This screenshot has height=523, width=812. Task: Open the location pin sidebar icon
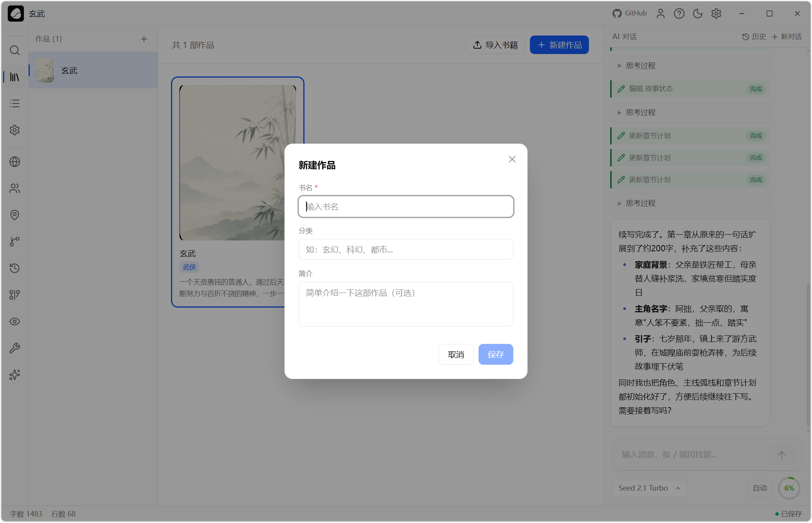click(x=15, y=215)
